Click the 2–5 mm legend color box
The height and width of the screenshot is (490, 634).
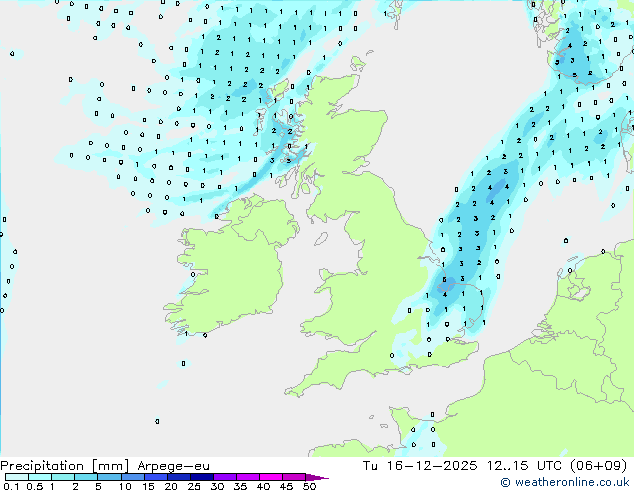point(86,477)
